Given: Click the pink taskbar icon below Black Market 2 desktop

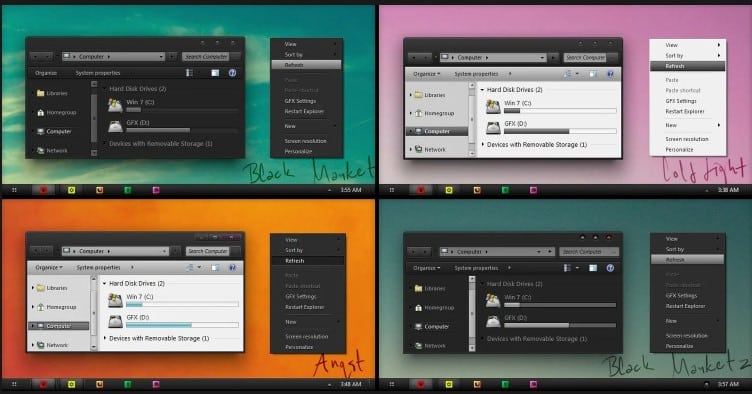Looking at the screenshot, I should coord(533,384).
